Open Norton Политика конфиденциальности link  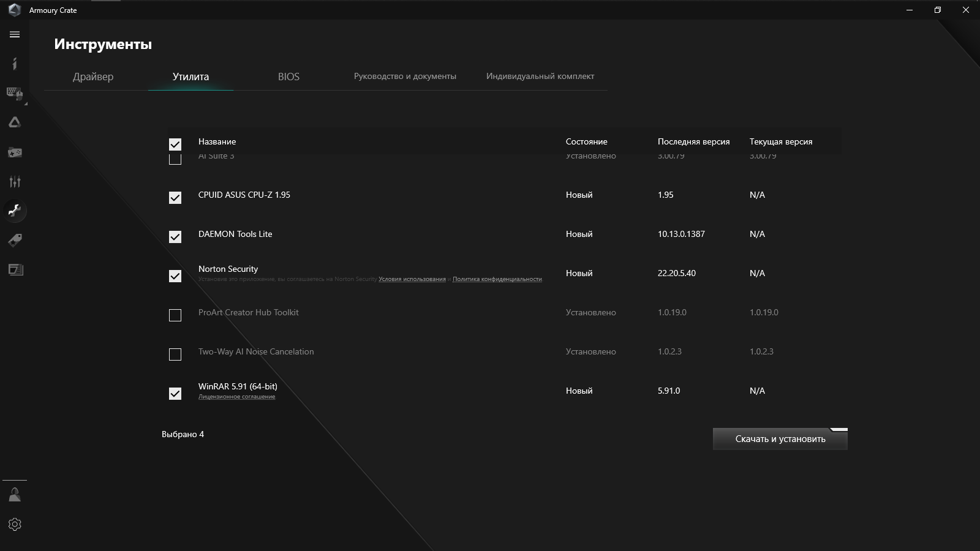(497, 279)
